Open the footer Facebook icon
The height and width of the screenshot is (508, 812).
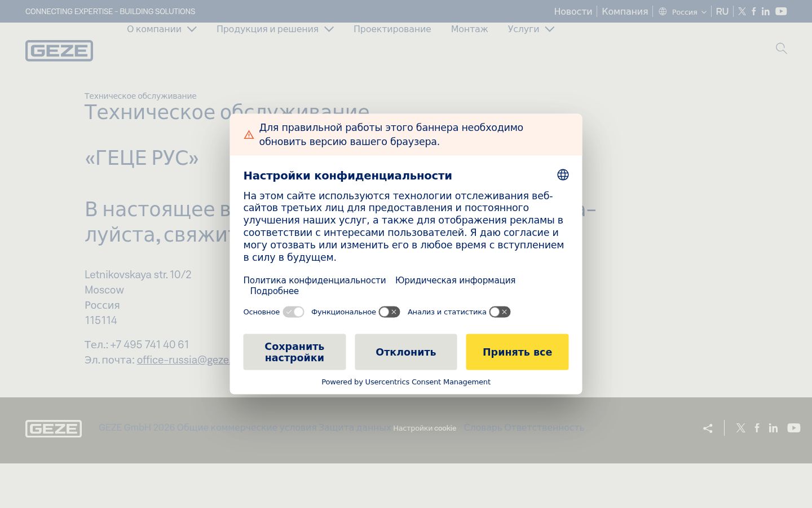[x=757, y=428]
